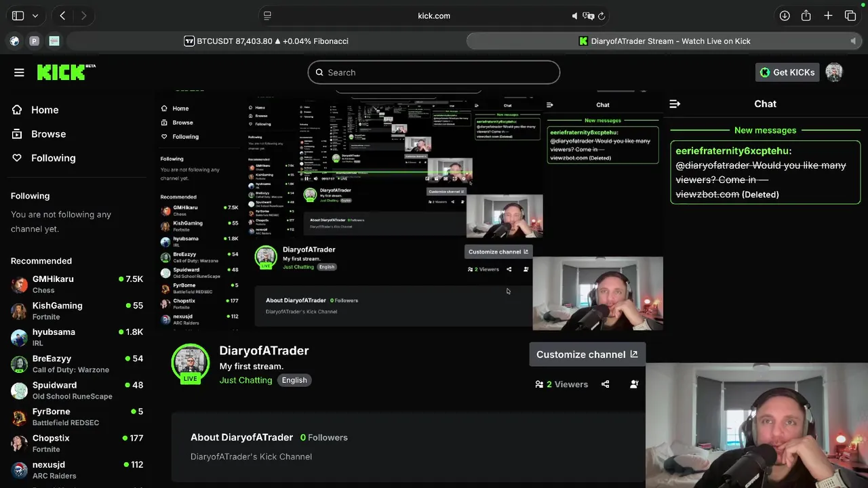Click the KICK logo

pos(66,72)
